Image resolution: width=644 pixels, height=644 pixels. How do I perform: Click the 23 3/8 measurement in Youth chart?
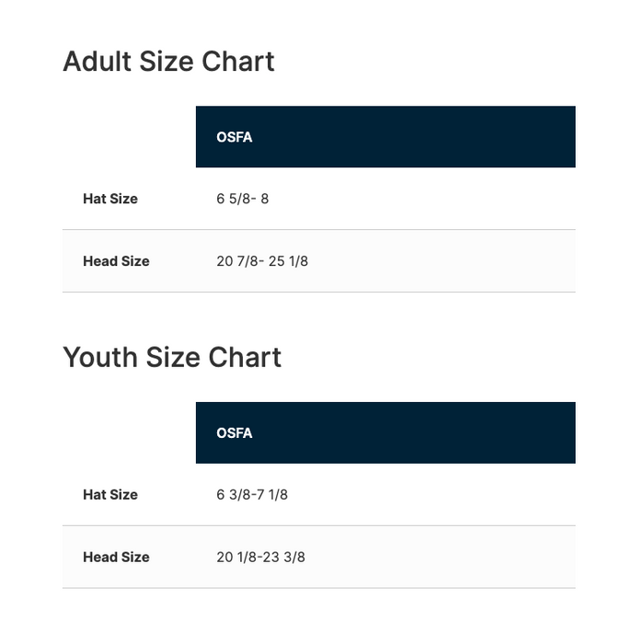coord(286,558)
